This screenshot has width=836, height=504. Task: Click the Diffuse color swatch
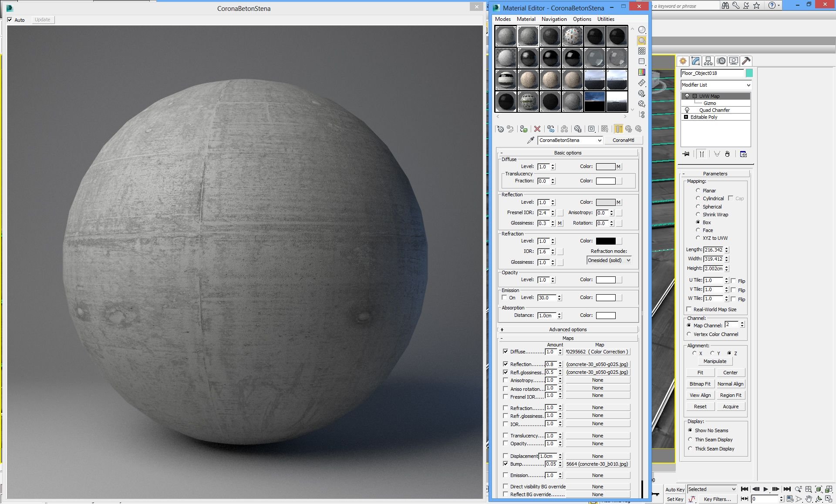point(605,167)
